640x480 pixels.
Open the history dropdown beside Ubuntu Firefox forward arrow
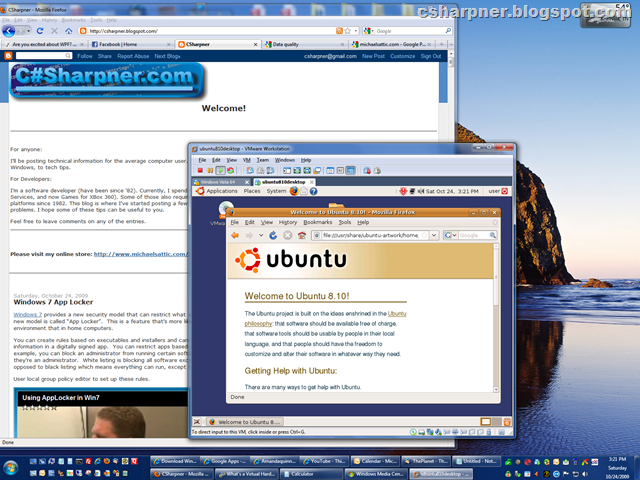(261, 235)
